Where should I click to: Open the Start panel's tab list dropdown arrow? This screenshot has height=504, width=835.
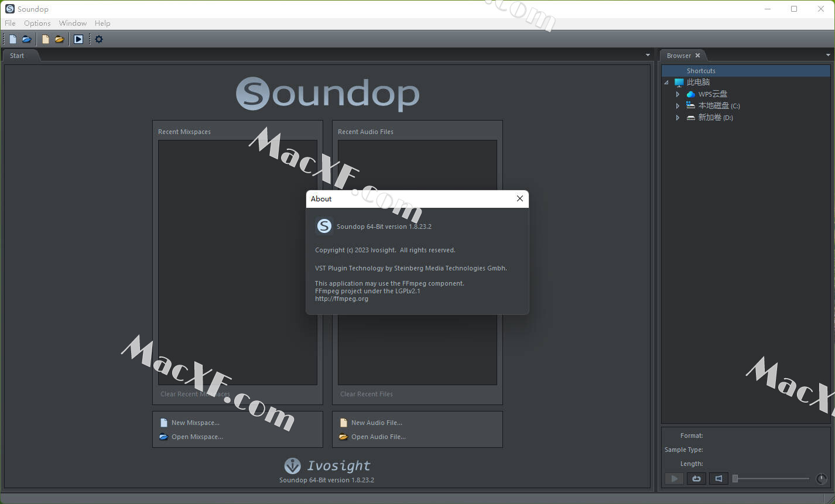pos(648,55)
